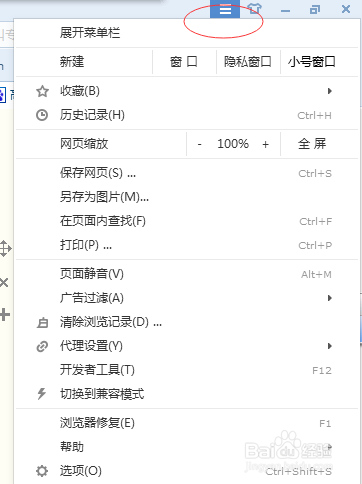Image resolution: width=362 pixels, height=484 pixels.
Task: Toggle 全屏 fullscreen mode
Action: 312,144
